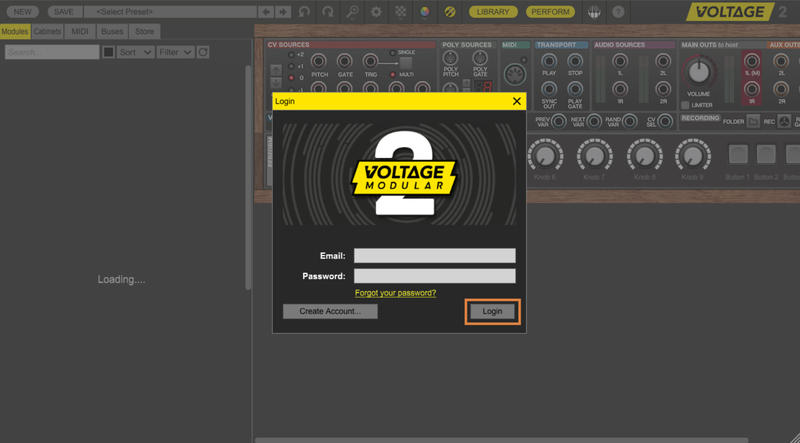
Task: Click the GATE jack in CV Sources
Action: pos(345,62)
